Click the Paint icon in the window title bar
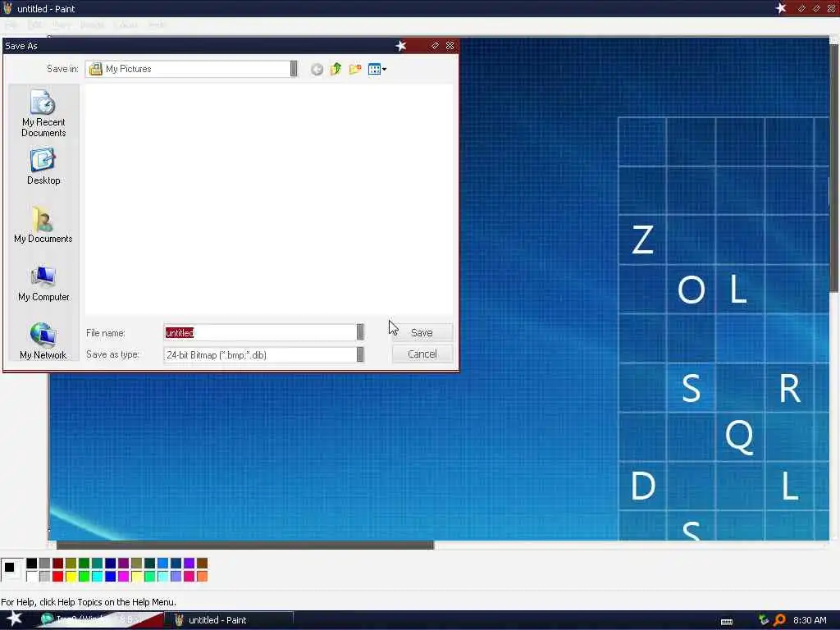Image resolution: width=840 pixels, height=630 pixels. 7,8
